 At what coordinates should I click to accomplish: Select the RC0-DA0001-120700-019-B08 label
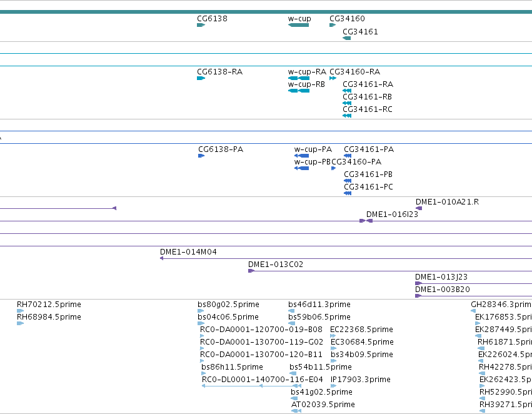coord(261,330)
